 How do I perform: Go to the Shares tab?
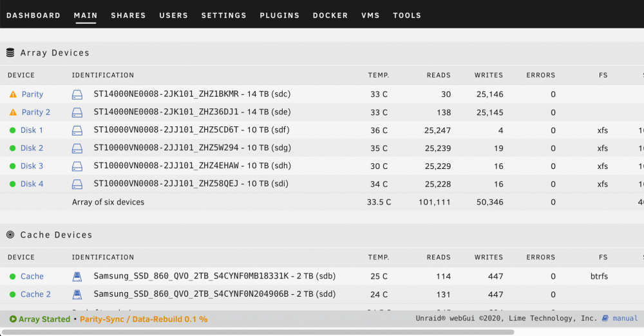tap(128, 15)
